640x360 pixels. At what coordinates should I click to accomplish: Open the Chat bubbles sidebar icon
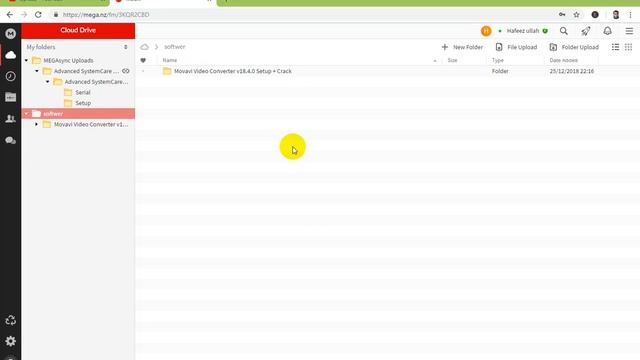pos(11,140)
